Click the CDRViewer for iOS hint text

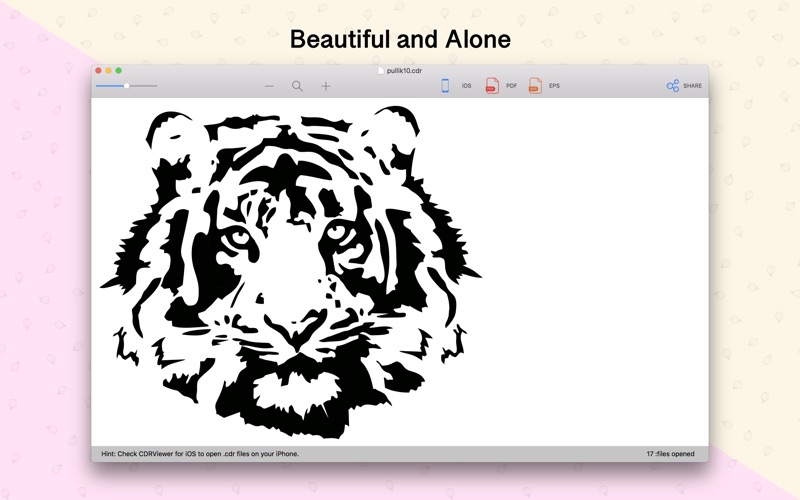(200, 454)
